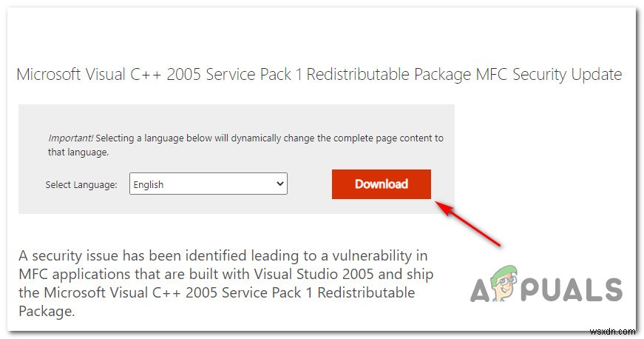Click "MFC Security Update" in the heading
This screenshot has width=644, height=339.
pos(549,75)
